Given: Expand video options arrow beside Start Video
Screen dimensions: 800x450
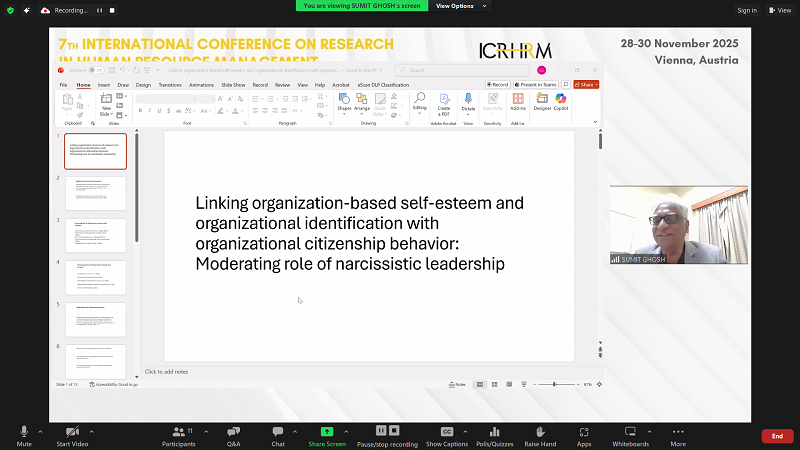Looking at the screenshot, I should (x=91, y=432).
